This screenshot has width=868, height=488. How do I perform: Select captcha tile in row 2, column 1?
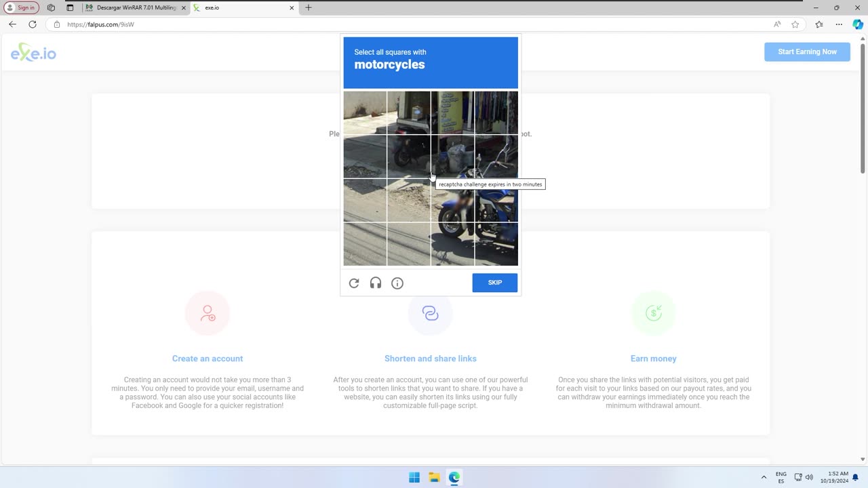[x=365, y=157]
